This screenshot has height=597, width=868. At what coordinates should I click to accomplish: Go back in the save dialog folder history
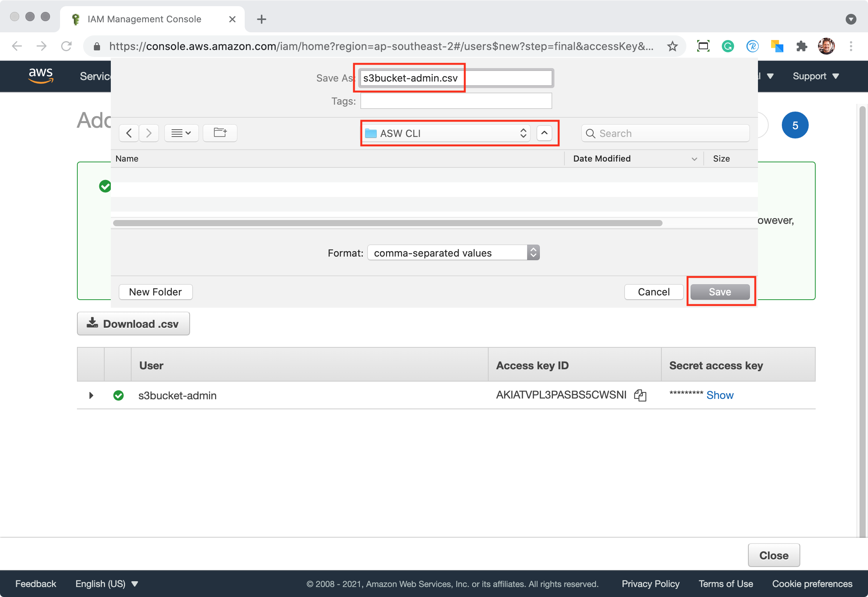click(129, 133)
